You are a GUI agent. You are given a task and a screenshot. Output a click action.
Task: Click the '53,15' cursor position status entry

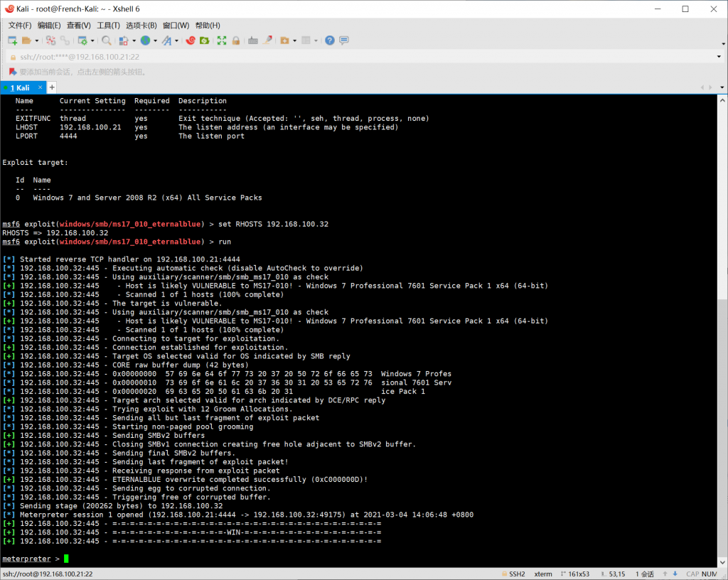pyautogui.click(x=617, y=574)
